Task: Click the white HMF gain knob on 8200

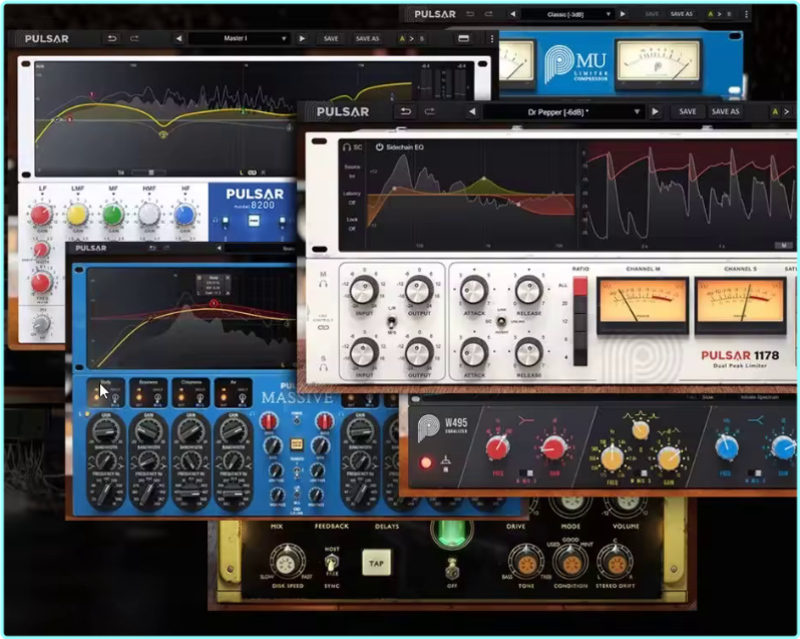Action: point(149,214)
